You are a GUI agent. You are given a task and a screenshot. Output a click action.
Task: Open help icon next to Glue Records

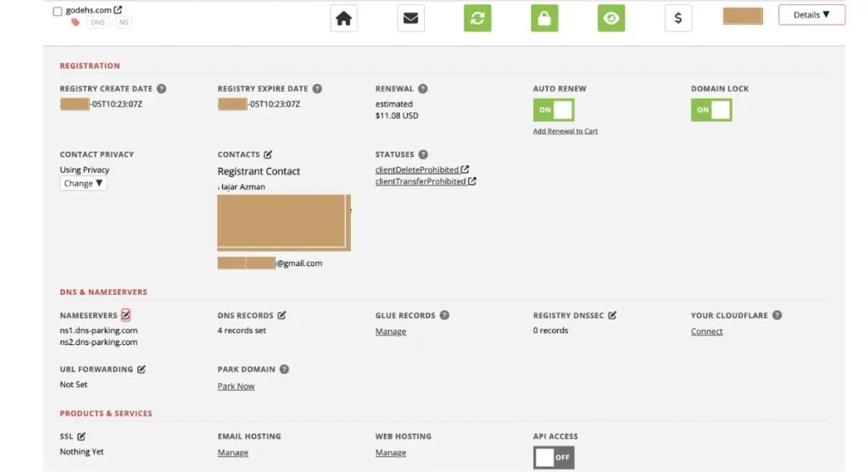pos(444,315)
